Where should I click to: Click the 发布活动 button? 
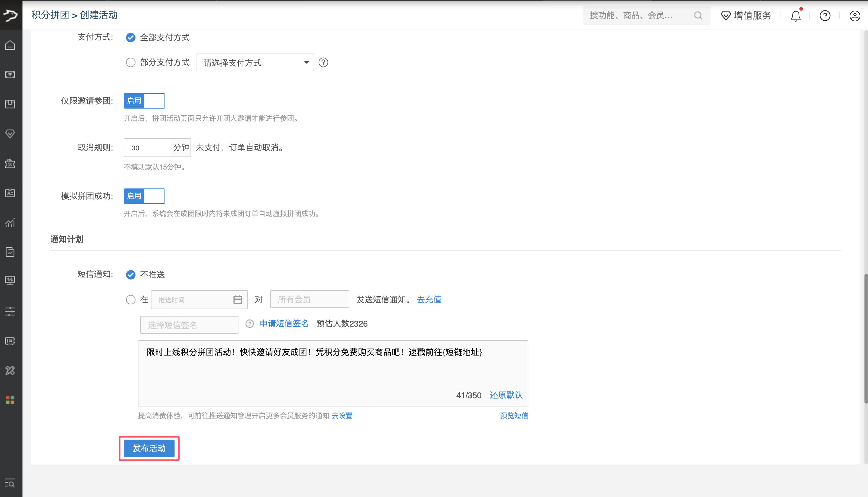pyautogui.click(x=149, y=448)
